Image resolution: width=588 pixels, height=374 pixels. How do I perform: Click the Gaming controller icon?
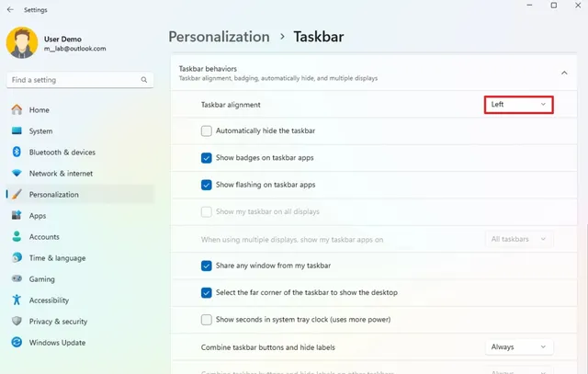[x=17, y=278]
